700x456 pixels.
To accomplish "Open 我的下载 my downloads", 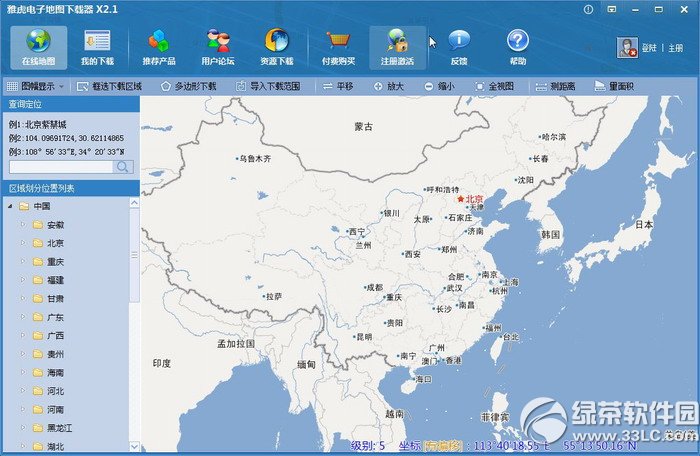I will coord(97,47).
